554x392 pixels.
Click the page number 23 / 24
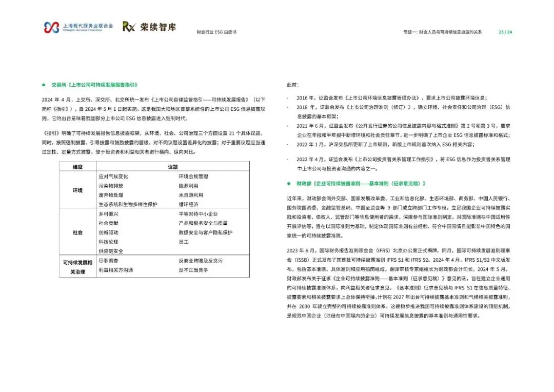click(x=505, y=32)
